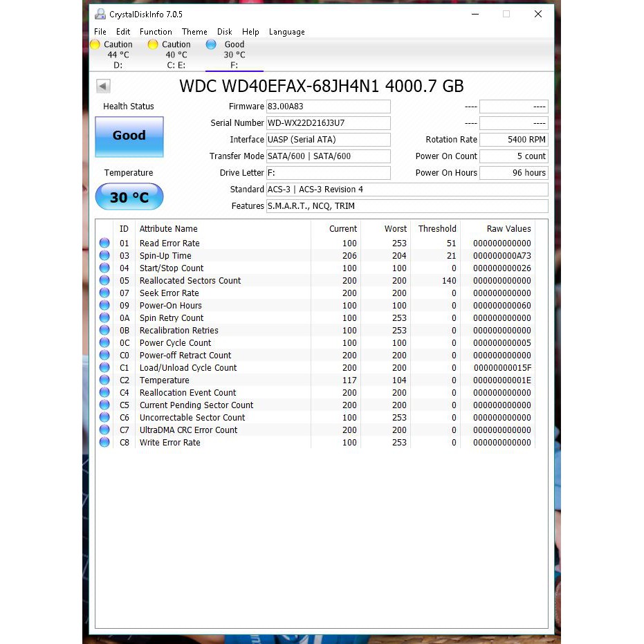The height and width of the screenshot is (644, 644).
Task: Click the blue dot beside Write Error Rate
Action: point(104,442)
